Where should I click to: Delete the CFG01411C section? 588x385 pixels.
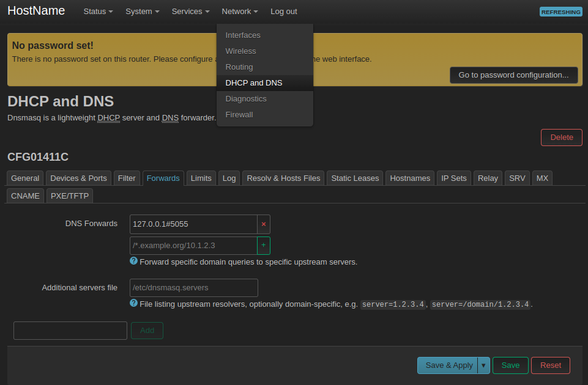[x=561, y=137]
